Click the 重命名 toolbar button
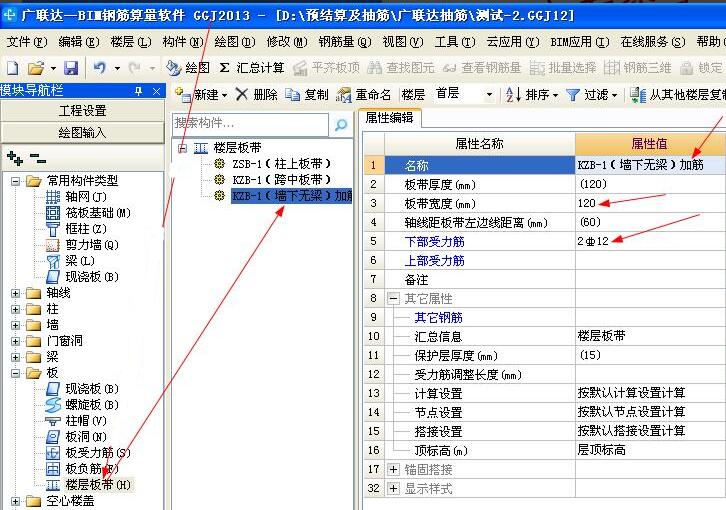 click(x=363, y=94)
